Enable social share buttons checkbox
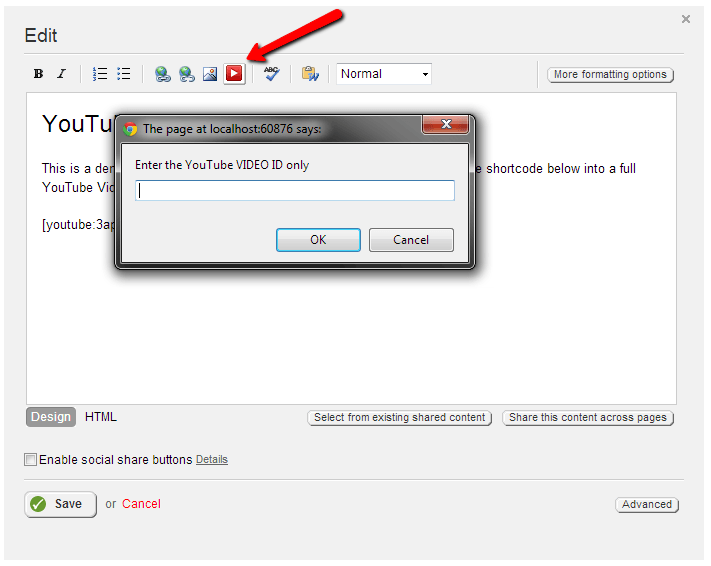Image resolution: width=711 pixels, height=566 pixels. (30, 459)
